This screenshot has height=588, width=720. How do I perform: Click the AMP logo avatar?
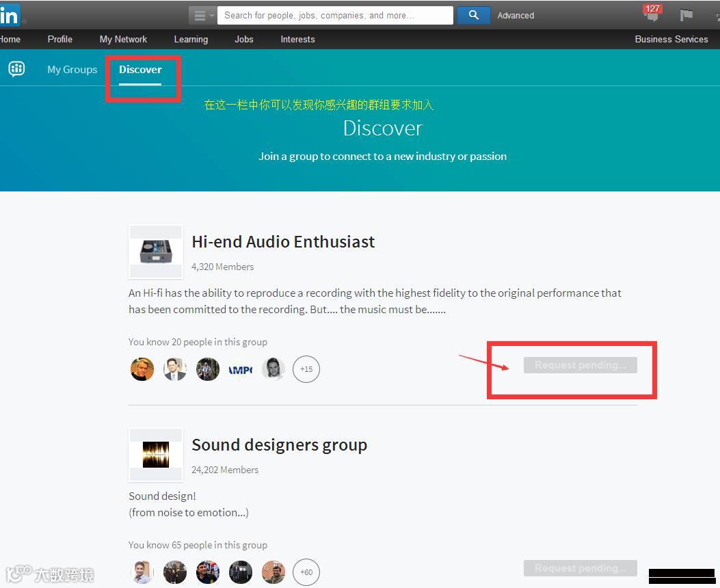(x=241, y=369)
